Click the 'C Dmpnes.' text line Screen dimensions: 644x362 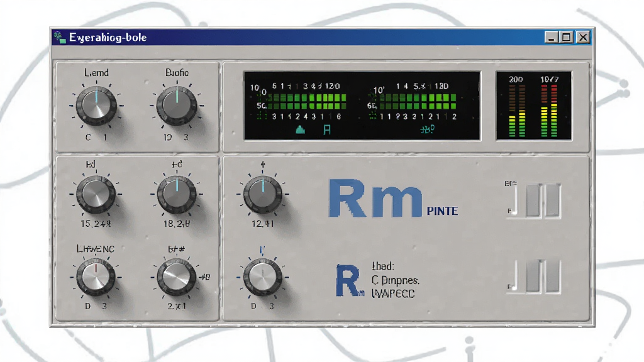pyautogui.click(x=396, y=280)
